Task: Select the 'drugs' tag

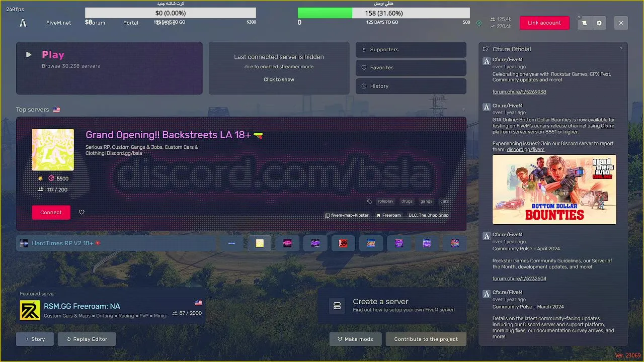Action: pyautogui.click(x=407, y=201)
